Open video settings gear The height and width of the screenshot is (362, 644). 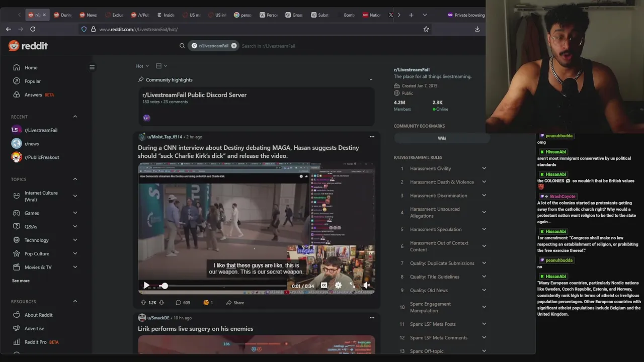point(338,286)
